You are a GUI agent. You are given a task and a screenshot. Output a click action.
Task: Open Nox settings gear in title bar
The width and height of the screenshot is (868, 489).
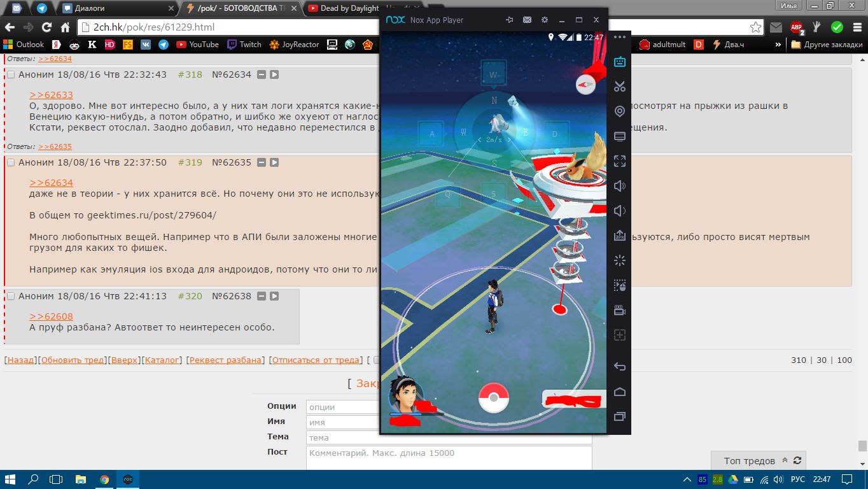(x=545, y=20)
